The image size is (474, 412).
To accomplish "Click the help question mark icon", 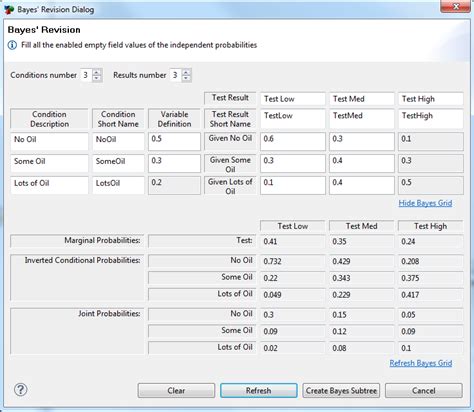I will [x=20, y=389].
